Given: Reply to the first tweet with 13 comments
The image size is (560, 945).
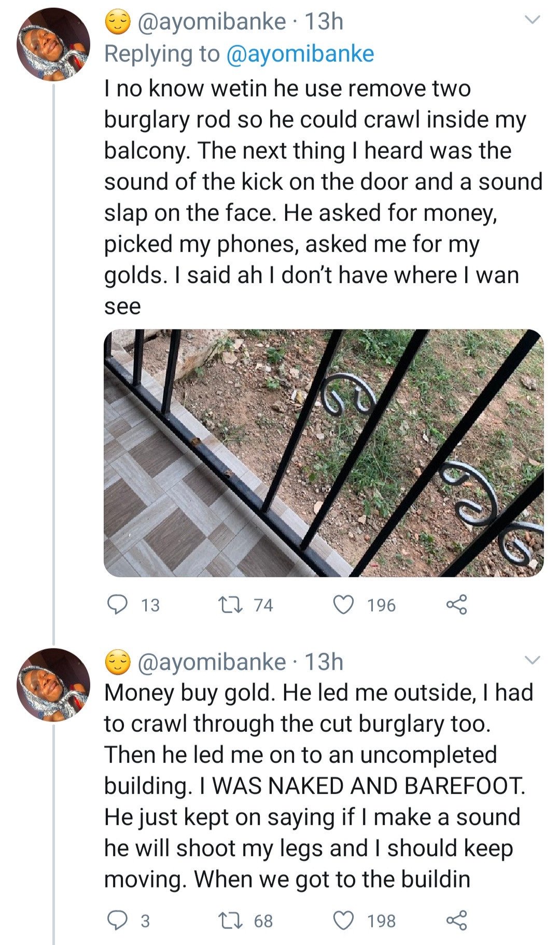Looking at the screenshot, I should coord(118,605).
